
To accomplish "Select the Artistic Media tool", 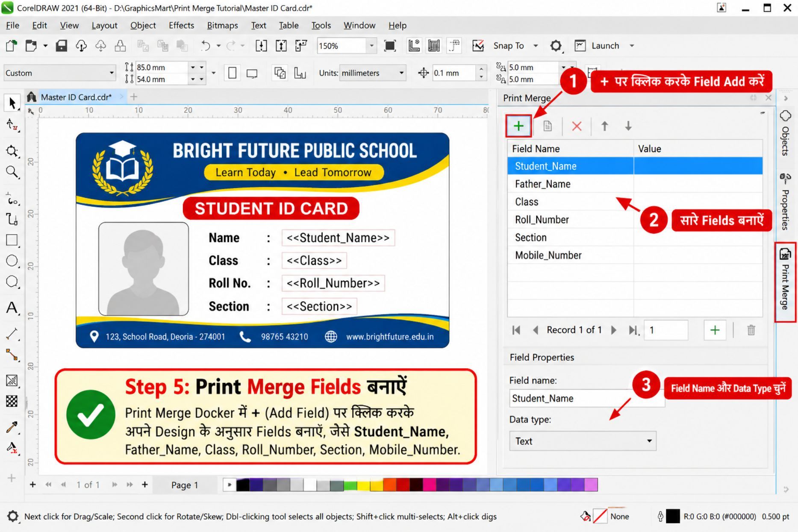I will tap(12, 219).
